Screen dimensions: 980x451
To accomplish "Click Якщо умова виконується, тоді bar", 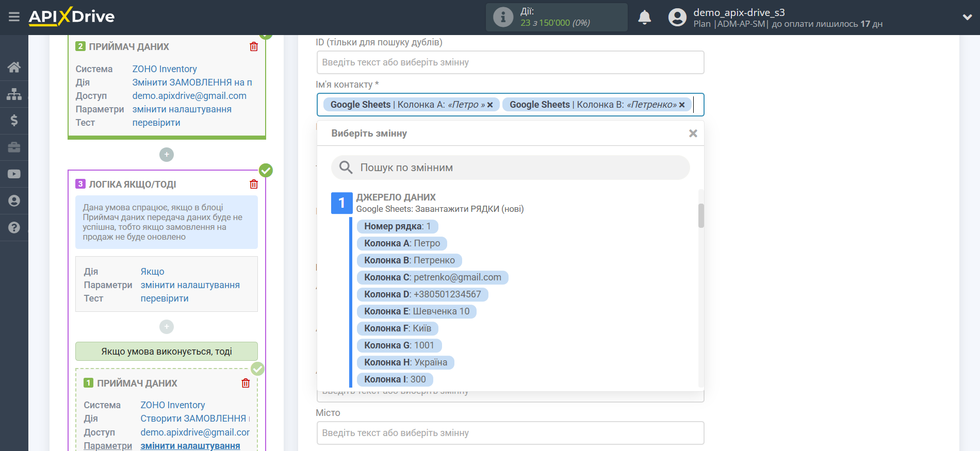I will [x=167, y=352].
